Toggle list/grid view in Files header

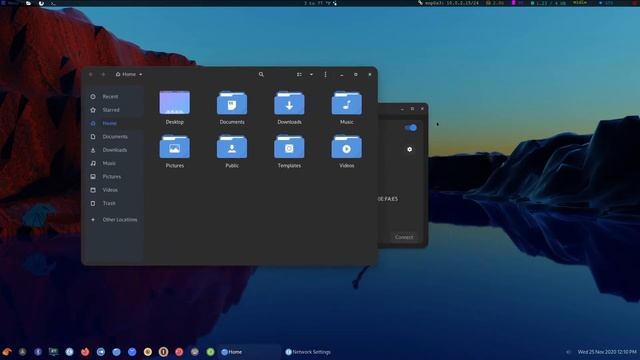(299, 74)
